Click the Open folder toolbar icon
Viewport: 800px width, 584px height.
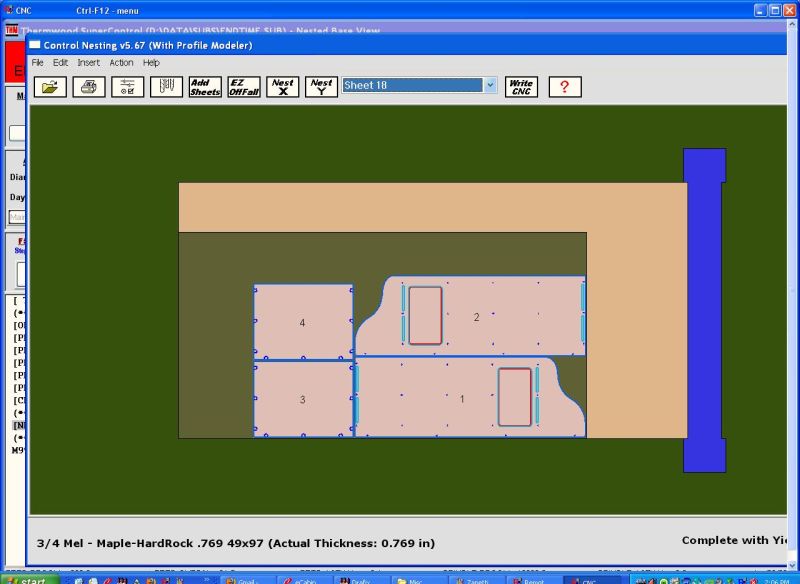[x=51, y=87]
